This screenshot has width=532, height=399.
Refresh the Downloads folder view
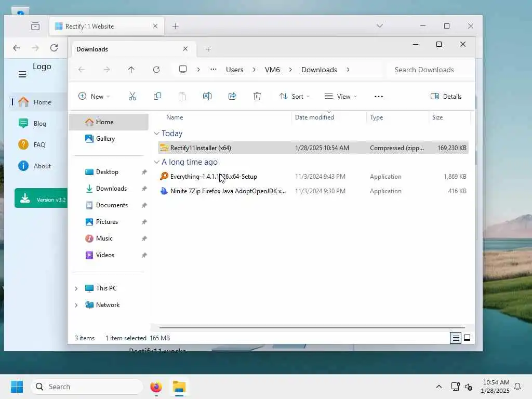[156, 70]
